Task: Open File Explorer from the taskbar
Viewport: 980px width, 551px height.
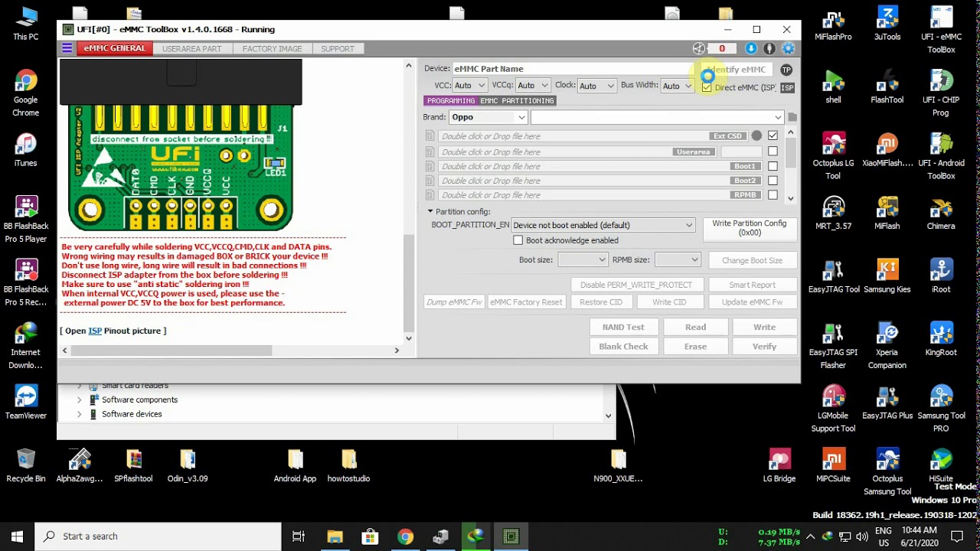Action: [x=335, y=536]
